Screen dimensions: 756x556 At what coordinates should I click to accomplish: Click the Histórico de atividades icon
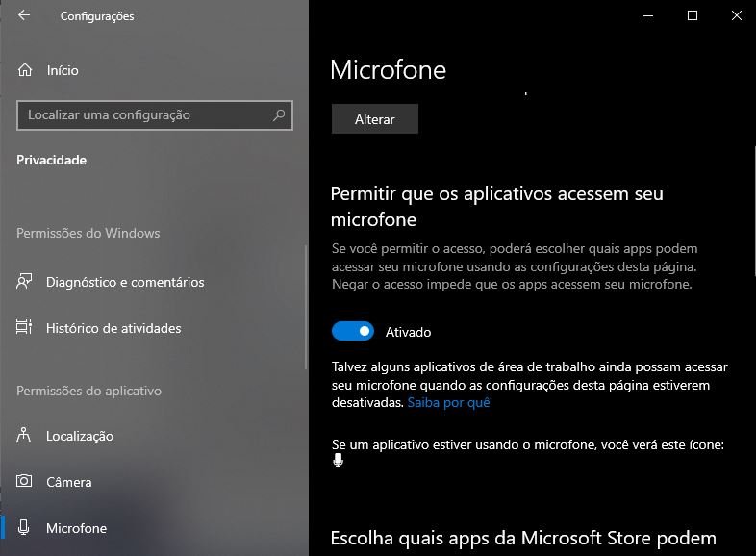tap(24, 327)
